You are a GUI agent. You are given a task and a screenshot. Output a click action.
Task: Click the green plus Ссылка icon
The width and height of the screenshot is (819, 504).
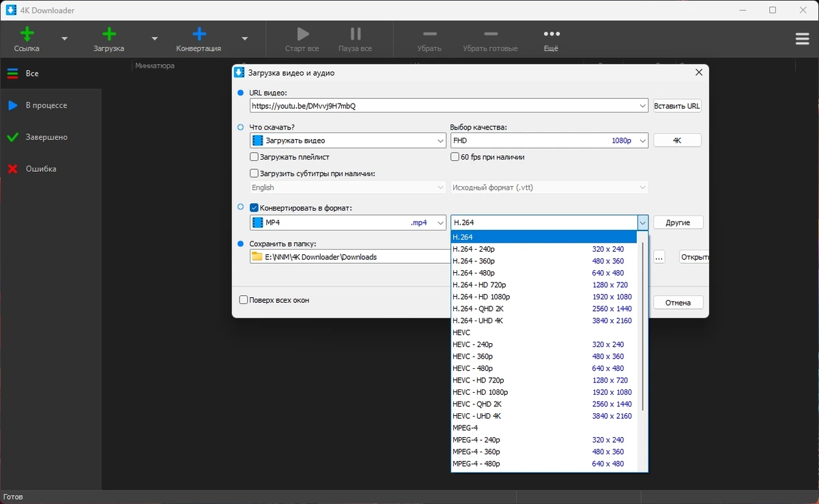tap(27, 34)
